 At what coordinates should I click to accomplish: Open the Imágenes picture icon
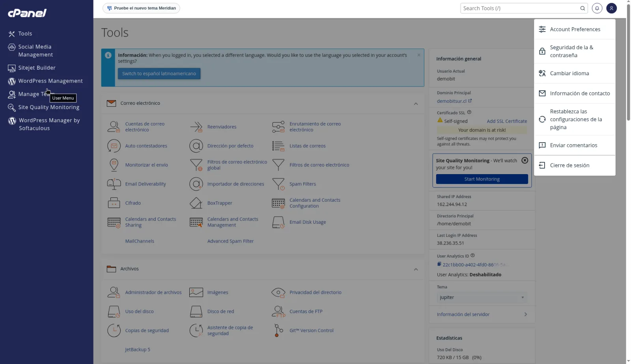pos(196,292)
